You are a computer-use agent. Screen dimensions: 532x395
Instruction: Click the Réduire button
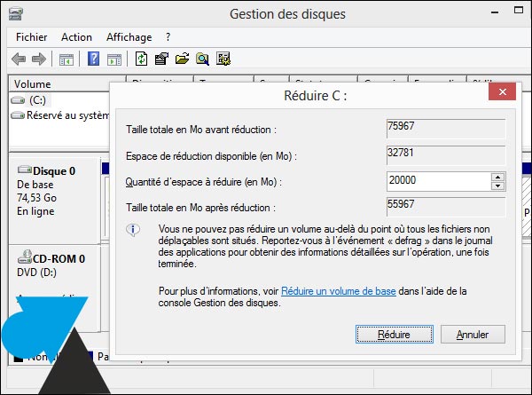395,335
